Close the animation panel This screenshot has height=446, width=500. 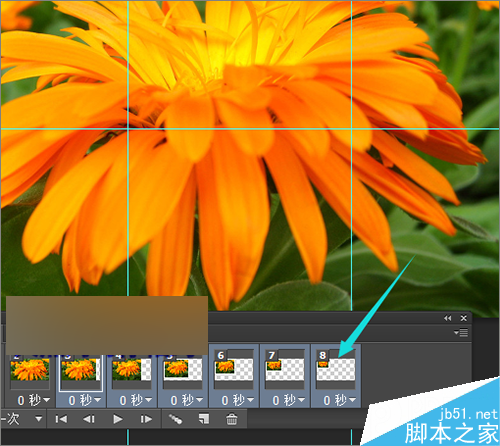tap(464, 318)
